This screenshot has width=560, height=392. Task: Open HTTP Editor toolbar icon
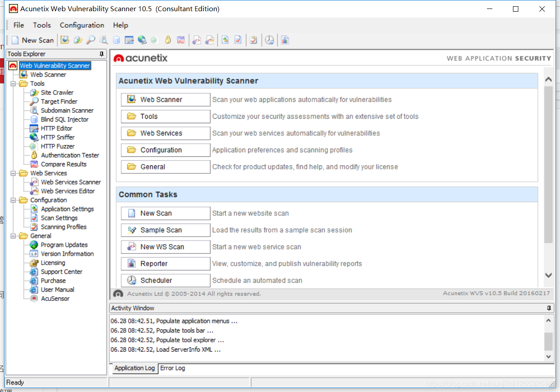129,40
